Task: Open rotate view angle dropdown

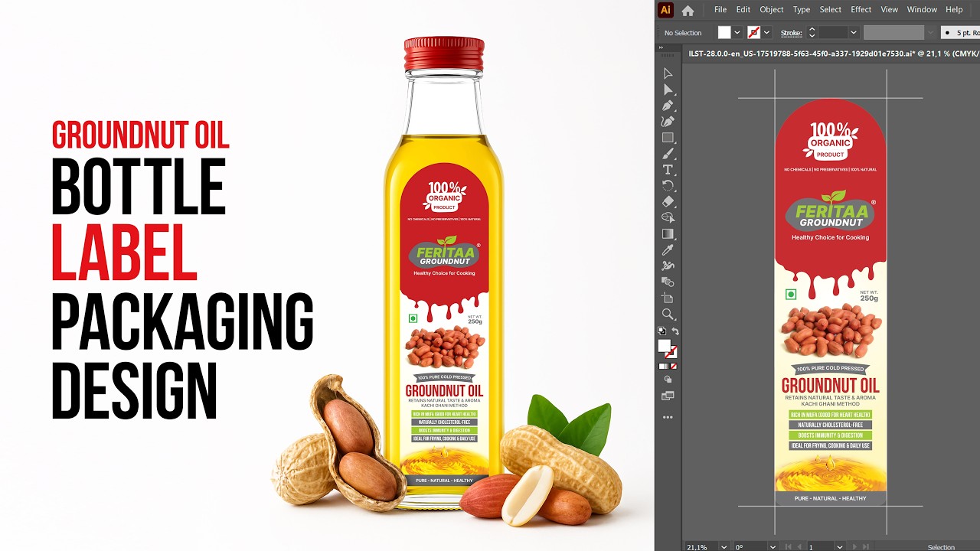Action: (773, 547)
